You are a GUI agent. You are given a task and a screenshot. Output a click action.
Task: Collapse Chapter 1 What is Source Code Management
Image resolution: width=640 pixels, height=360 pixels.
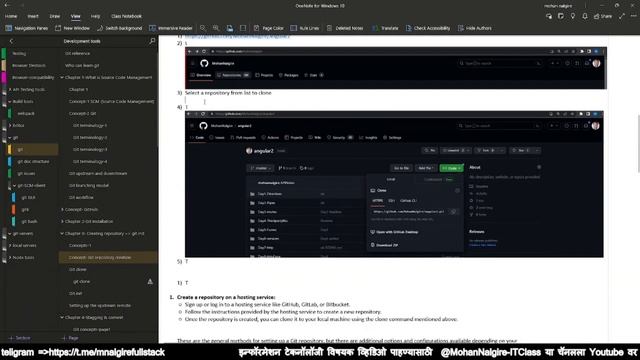coord(62,78)
